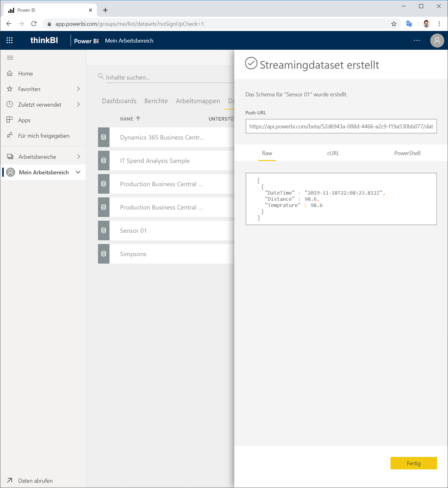Click the Fertig button
Screen dimensions: 448x488
[x=414, y=463]
